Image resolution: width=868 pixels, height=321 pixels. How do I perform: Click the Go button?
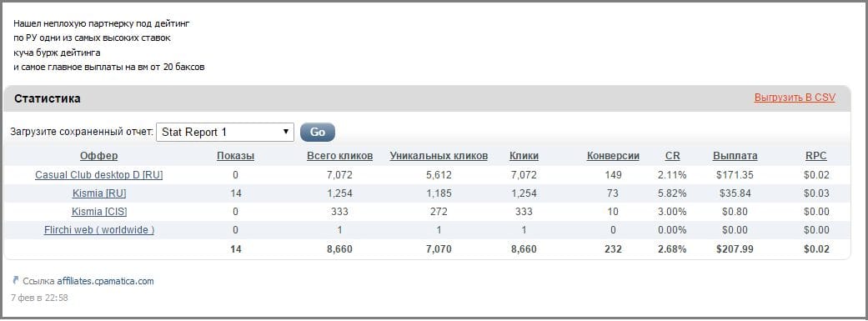317,133
